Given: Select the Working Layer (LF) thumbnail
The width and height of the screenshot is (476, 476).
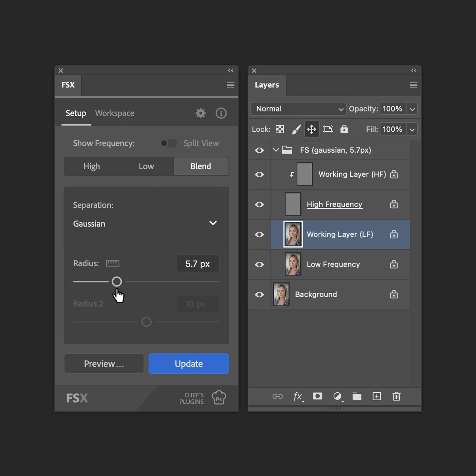Looking at the screenshot, I should pyautogui.click(x=293, y=234).
